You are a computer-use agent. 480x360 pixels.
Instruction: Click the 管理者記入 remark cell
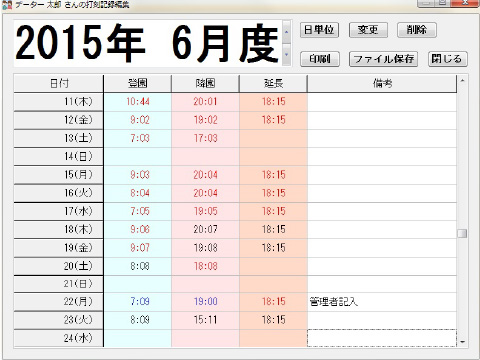pos(382,302)
